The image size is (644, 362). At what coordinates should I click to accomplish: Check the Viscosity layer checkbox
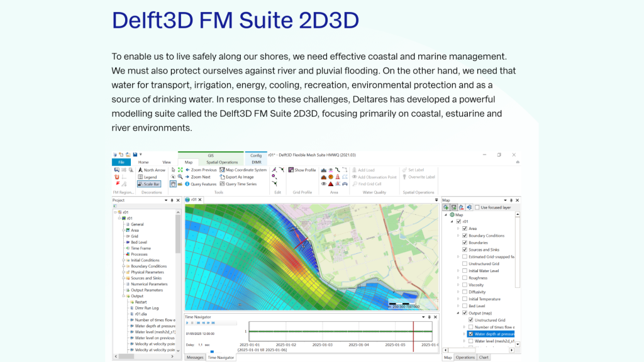(465, 285)
